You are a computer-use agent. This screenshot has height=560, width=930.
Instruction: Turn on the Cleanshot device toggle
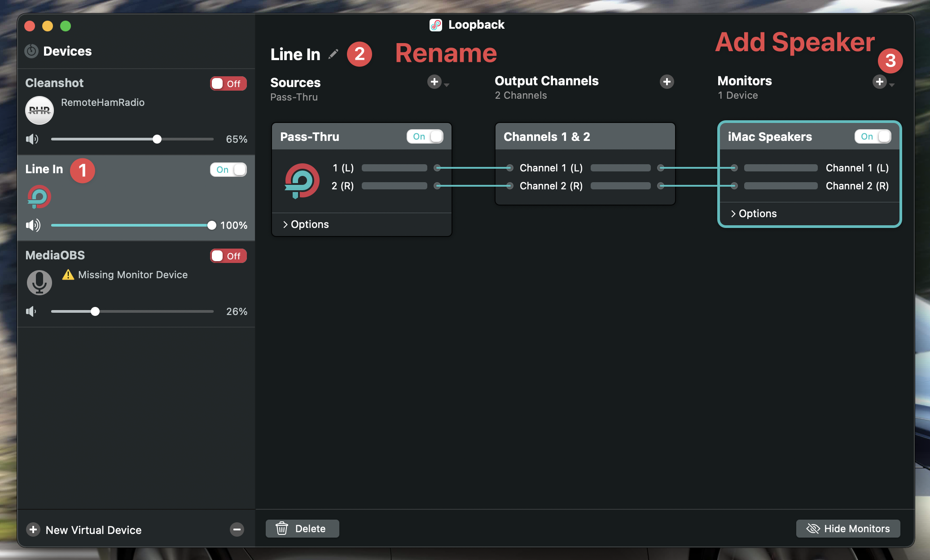coord(228,83)
